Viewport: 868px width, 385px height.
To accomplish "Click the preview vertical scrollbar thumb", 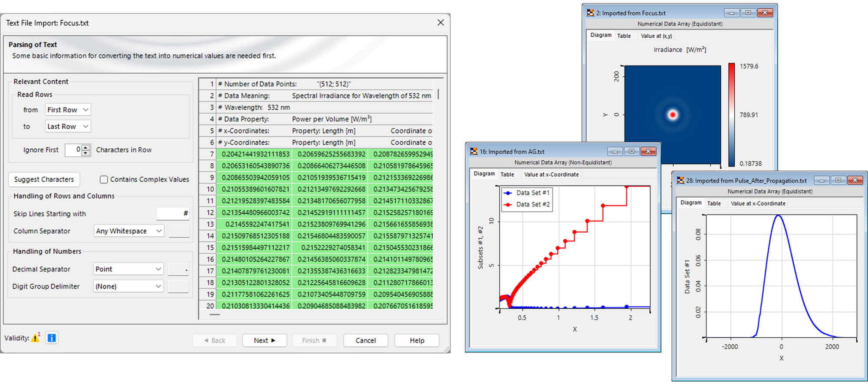I will [438, 94].
